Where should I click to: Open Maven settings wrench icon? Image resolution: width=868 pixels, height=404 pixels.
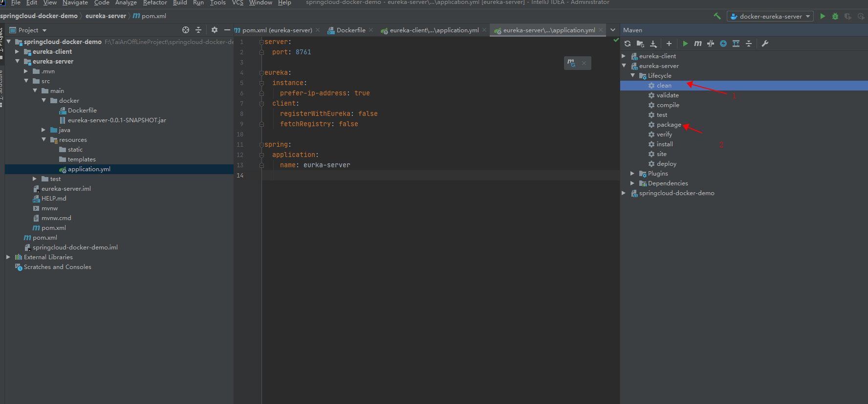765,44
